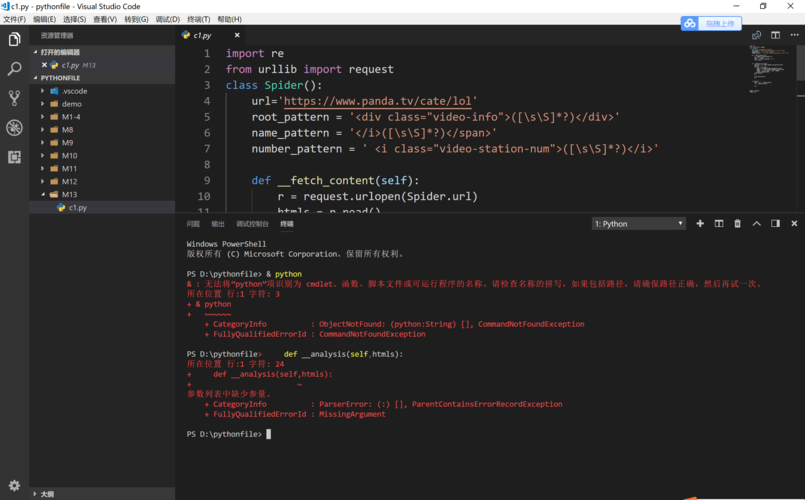Switch to the Debug Console panel tab
The width and height of the screenshot is (805, 500).
coord(252,224)
